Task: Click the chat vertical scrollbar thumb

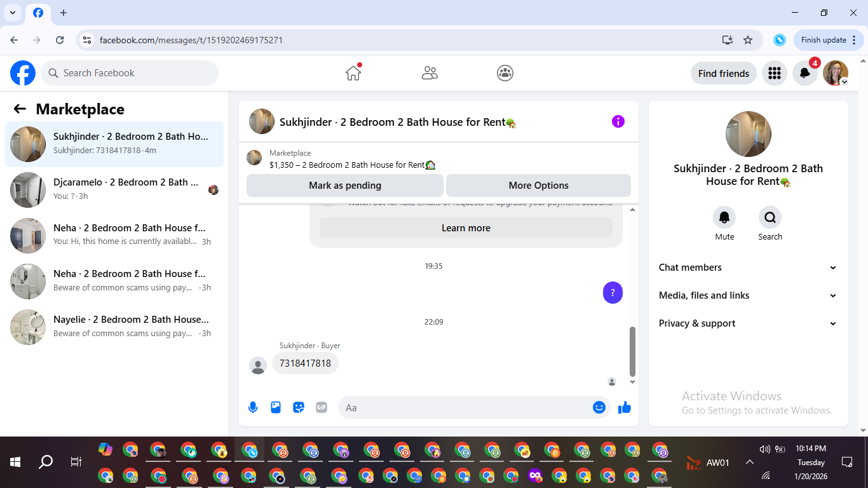Action: [x=632, y=351]
